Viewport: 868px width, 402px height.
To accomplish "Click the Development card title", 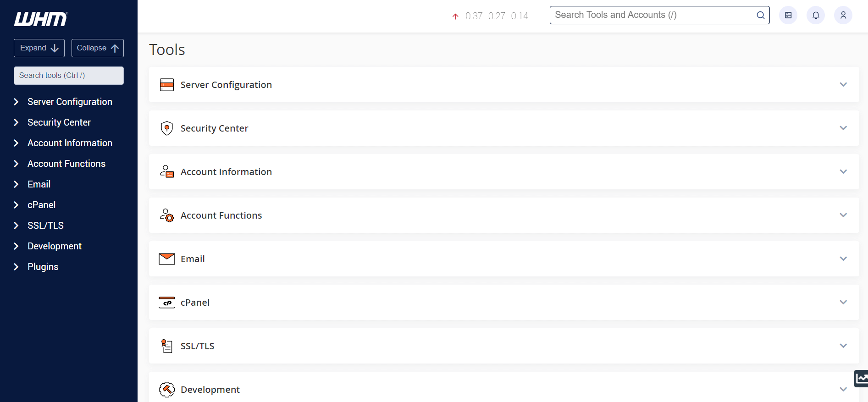I will point(210,390).
